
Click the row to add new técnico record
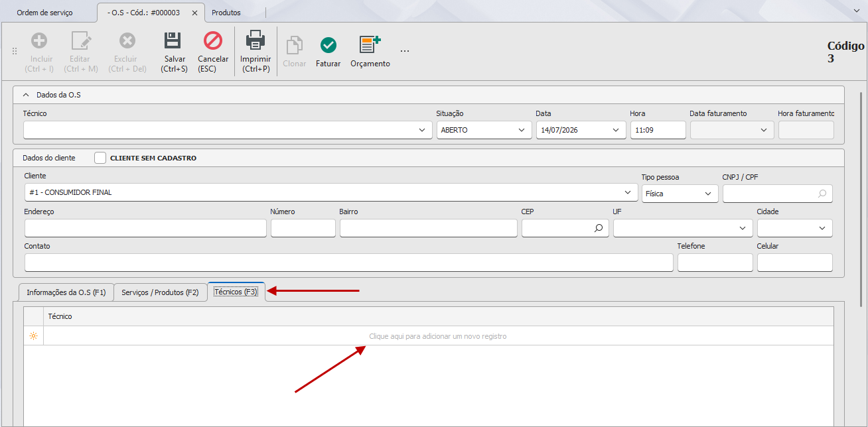click(438, 336)
